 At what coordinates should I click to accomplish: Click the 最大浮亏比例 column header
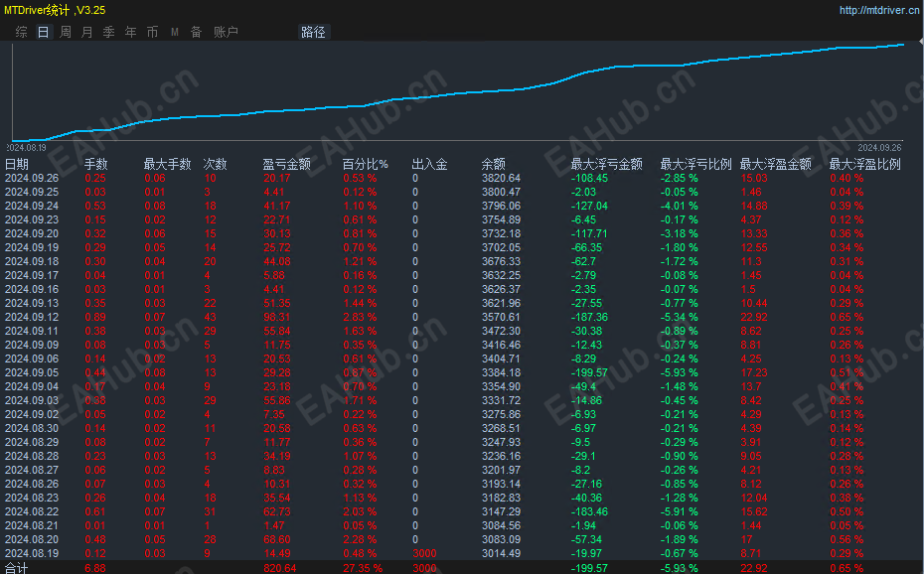695,164
